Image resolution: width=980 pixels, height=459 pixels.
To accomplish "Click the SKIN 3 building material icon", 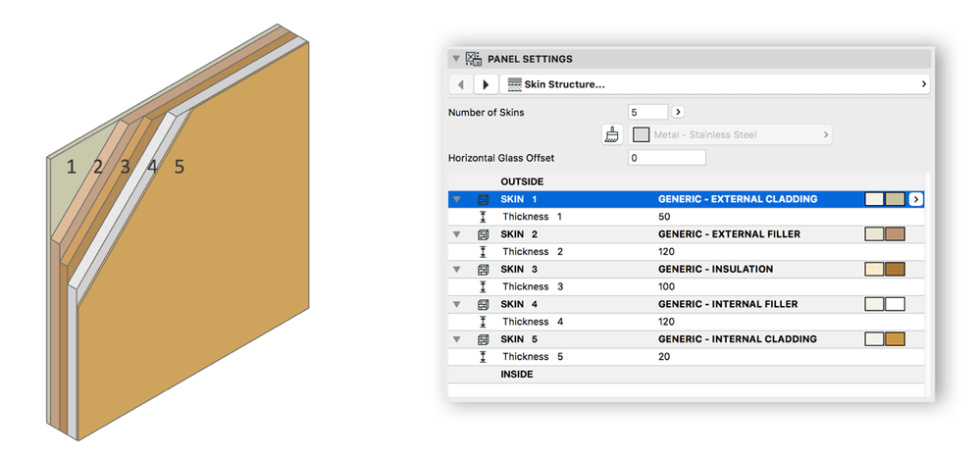I will [x=483, y=269].
